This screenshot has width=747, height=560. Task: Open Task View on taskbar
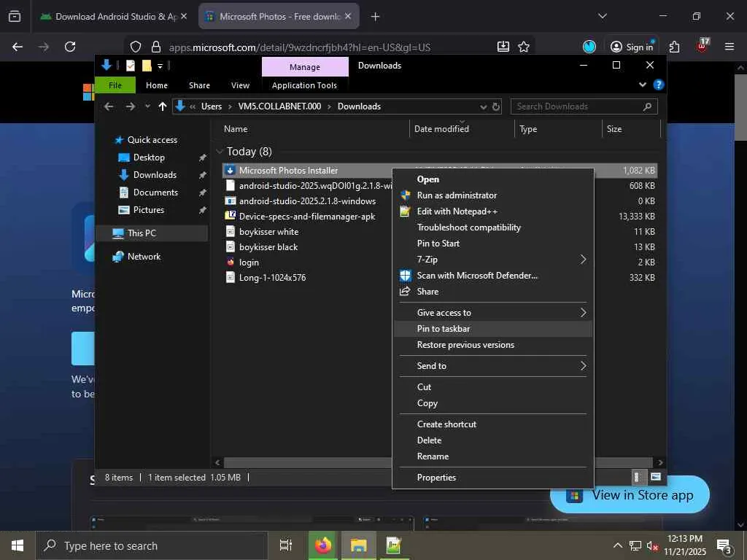point(285,545)
